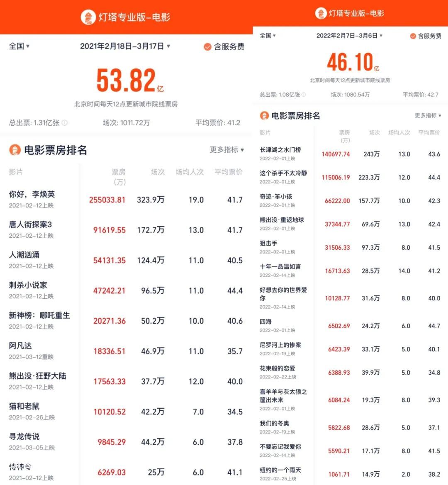Click 平均票价: 41.2 statistic
This screenshot has height=485, width=448.
(x=218, y=123)
